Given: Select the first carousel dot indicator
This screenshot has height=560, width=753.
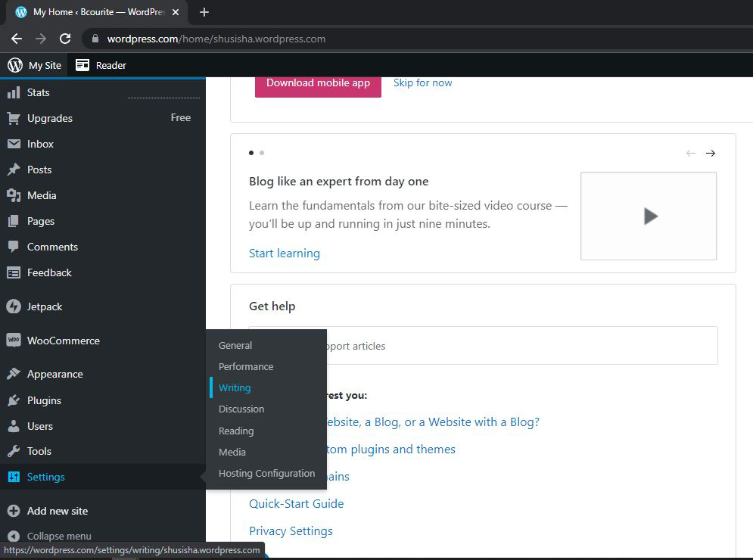Looking at the screenshot, I should (x=251, y=153).
